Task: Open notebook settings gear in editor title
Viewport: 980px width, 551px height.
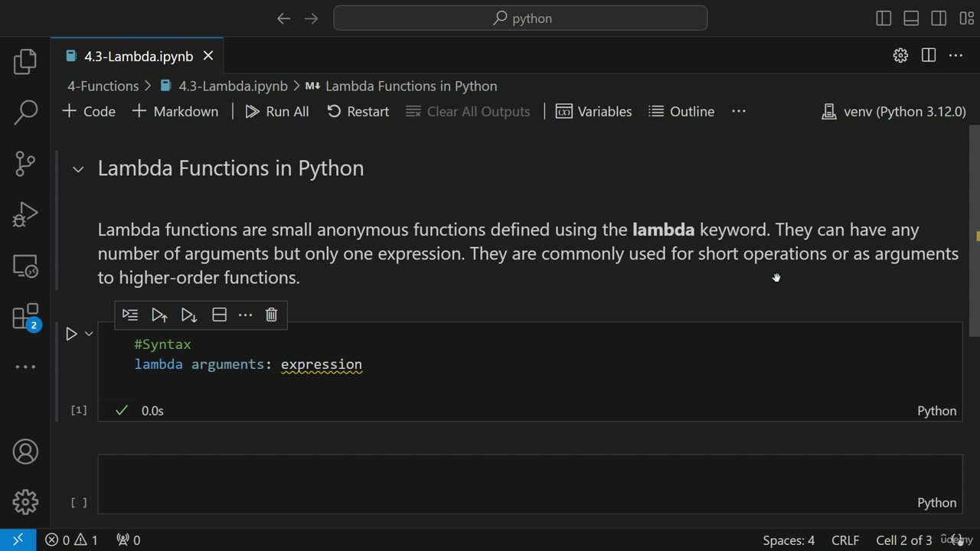Action: point(900,55)
